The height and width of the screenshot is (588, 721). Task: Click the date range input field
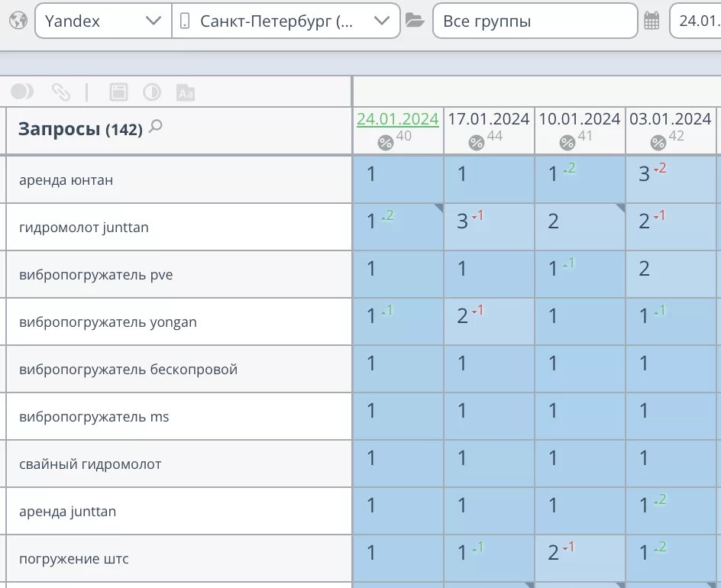tap(697, 21)
